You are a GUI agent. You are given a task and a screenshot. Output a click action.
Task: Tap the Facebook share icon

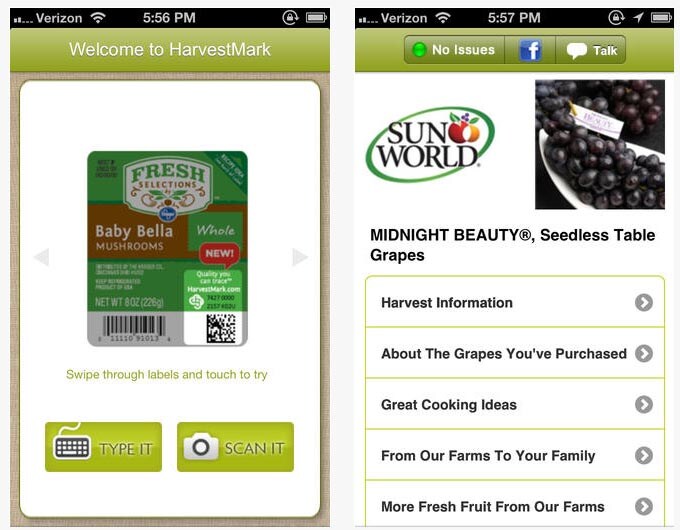tap(530, 50)
